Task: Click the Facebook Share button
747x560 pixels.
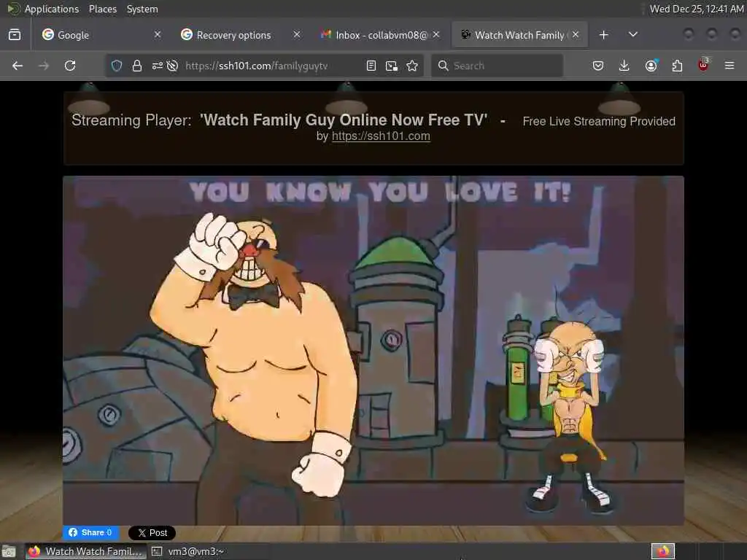Action: tap(90, 532)
